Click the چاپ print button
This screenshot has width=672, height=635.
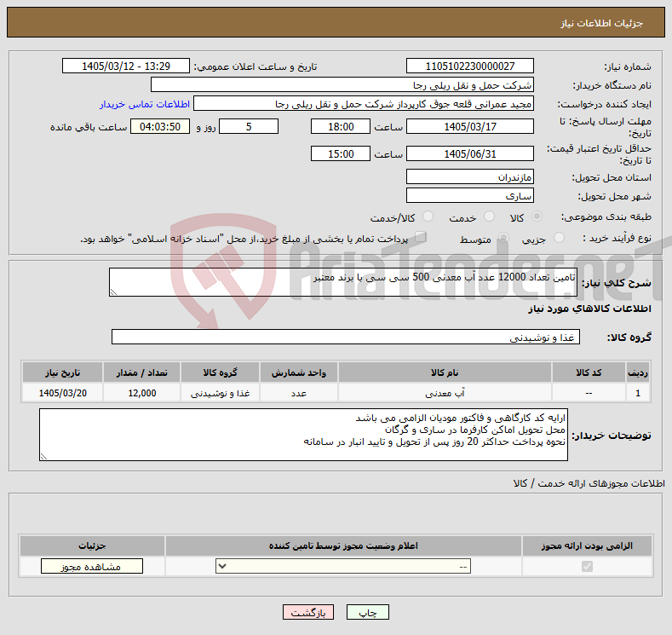[x=368, y=612]
